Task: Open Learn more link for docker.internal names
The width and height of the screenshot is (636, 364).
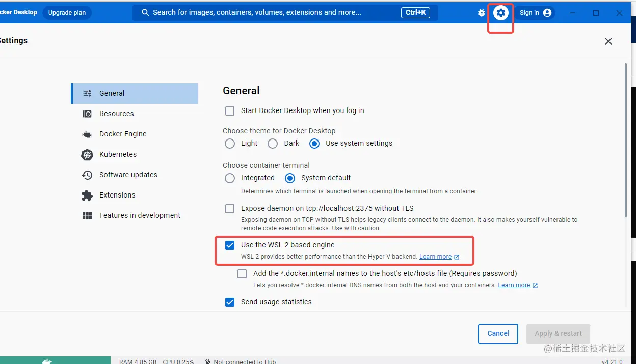Action: click(514, 285)
